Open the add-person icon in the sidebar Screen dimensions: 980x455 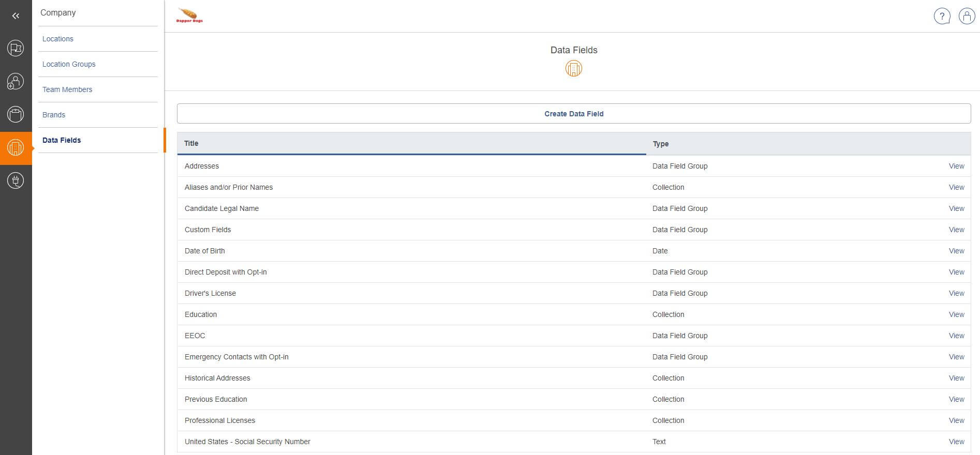[16, 81]
